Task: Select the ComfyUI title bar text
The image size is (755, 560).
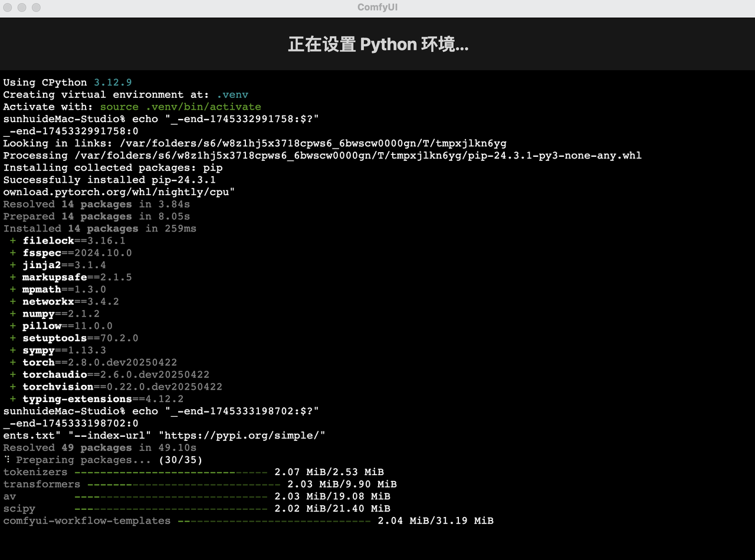Action: [x=377, y=8]
